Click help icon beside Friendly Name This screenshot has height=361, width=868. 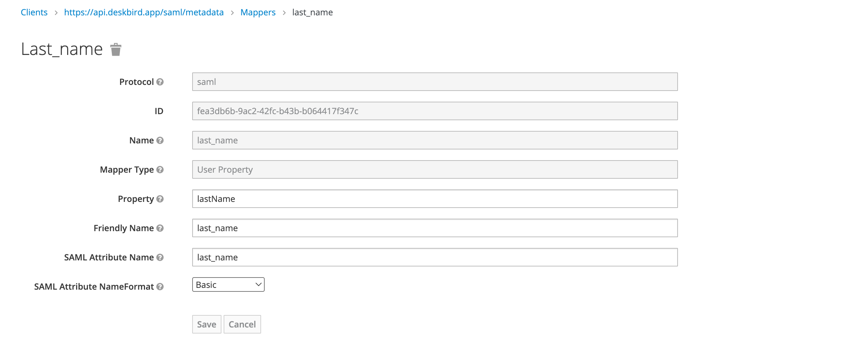160,228
